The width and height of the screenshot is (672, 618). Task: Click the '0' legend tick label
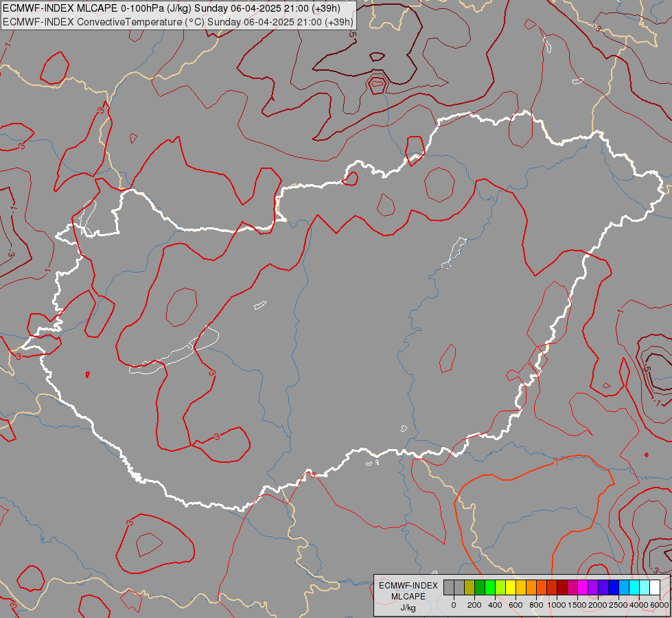point(454,605)
